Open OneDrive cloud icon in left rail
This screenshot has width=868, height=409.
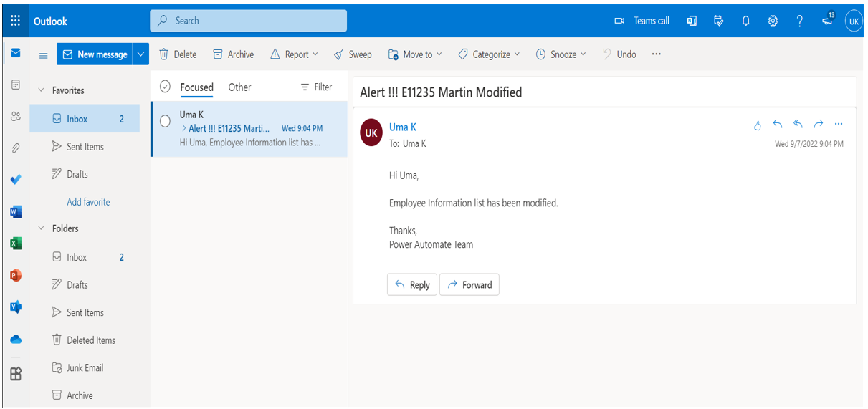(16, 339)
